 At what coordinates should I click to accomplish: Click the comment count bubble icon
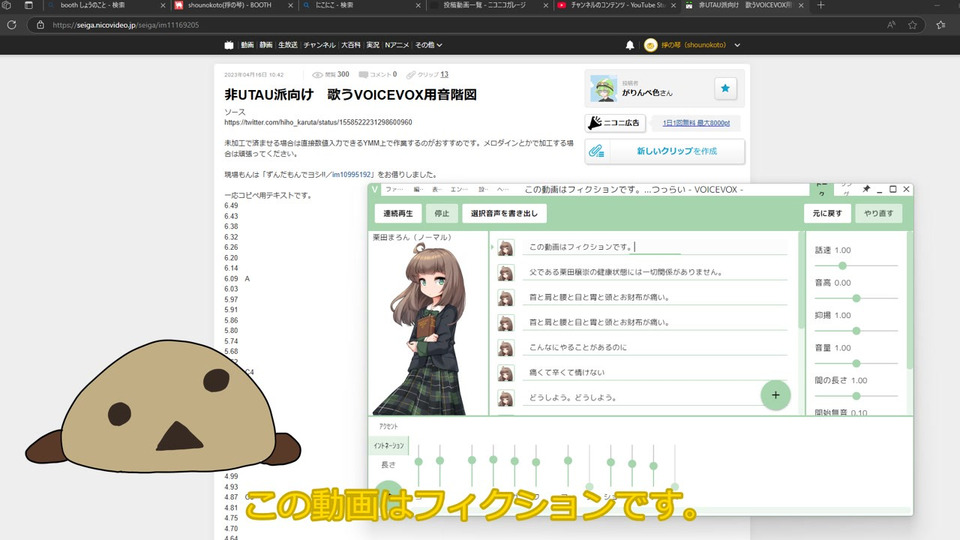363,75
